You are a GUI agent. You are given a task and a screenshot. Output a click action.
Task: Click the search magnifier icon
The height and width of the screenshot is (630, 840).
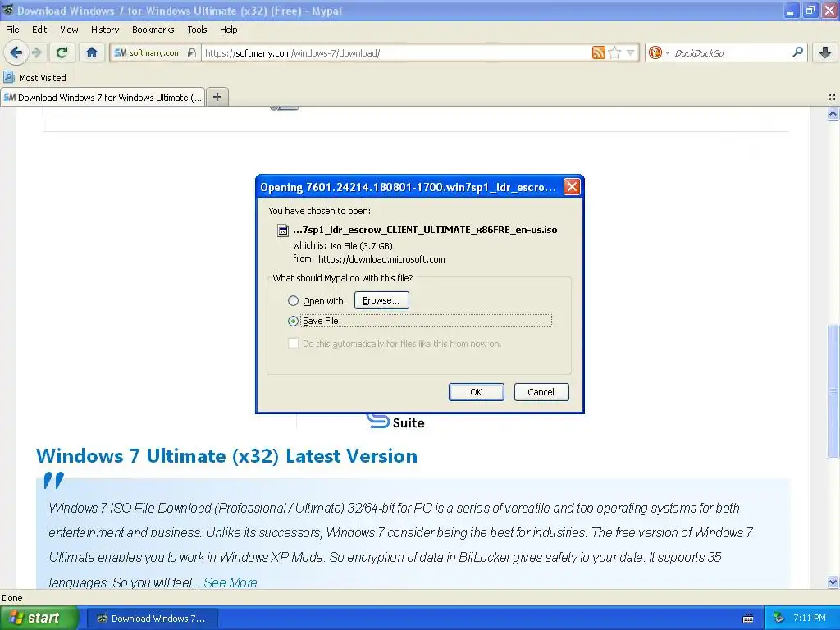[x=797, y=52]
